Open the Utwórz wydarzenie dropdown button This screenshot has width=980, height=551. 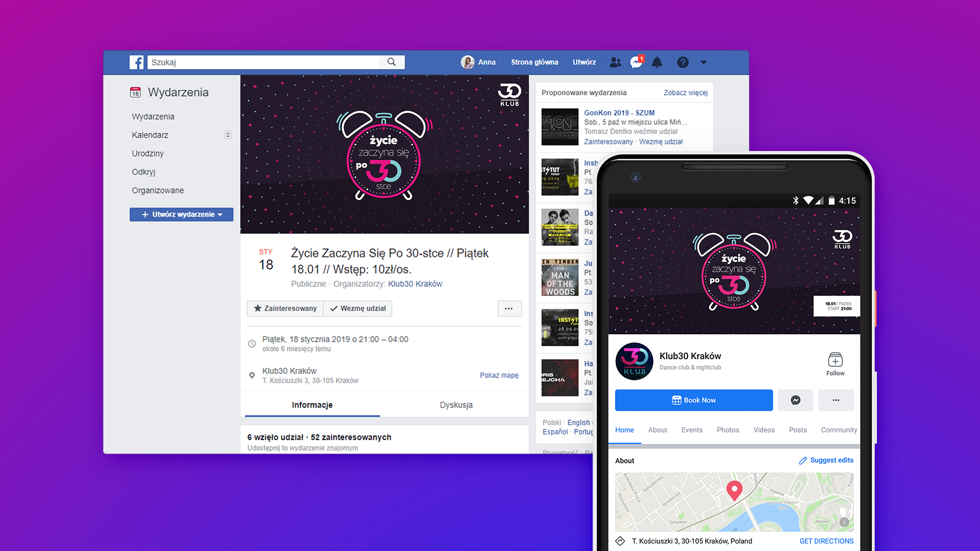[182, 214]
